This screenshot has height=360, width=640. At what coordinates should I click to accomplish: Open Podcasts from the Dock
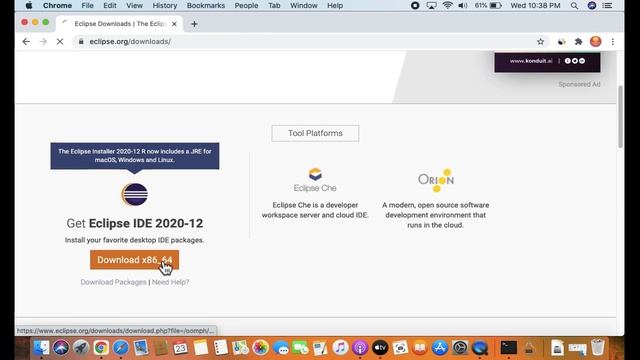360,348
